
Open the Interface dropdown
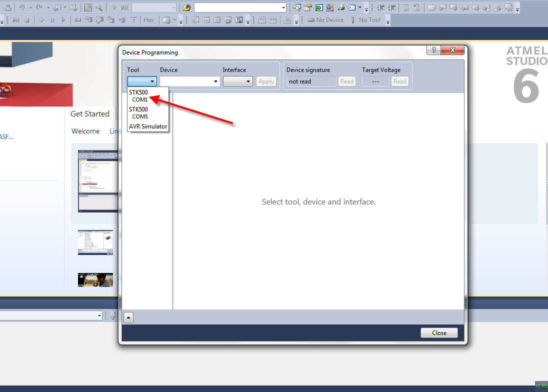pos(237,81)
